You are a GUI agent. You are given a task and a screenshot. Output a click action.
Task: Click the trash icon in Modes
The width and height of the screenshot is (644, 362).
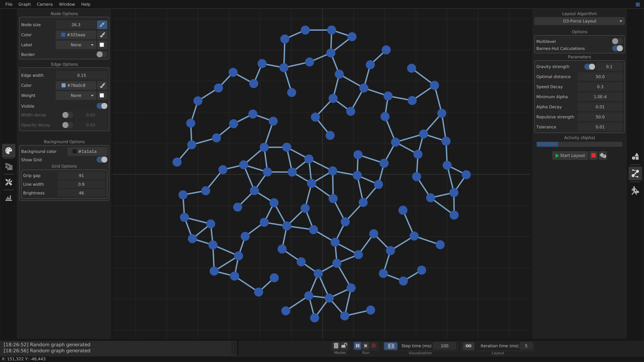pos(336,346)
